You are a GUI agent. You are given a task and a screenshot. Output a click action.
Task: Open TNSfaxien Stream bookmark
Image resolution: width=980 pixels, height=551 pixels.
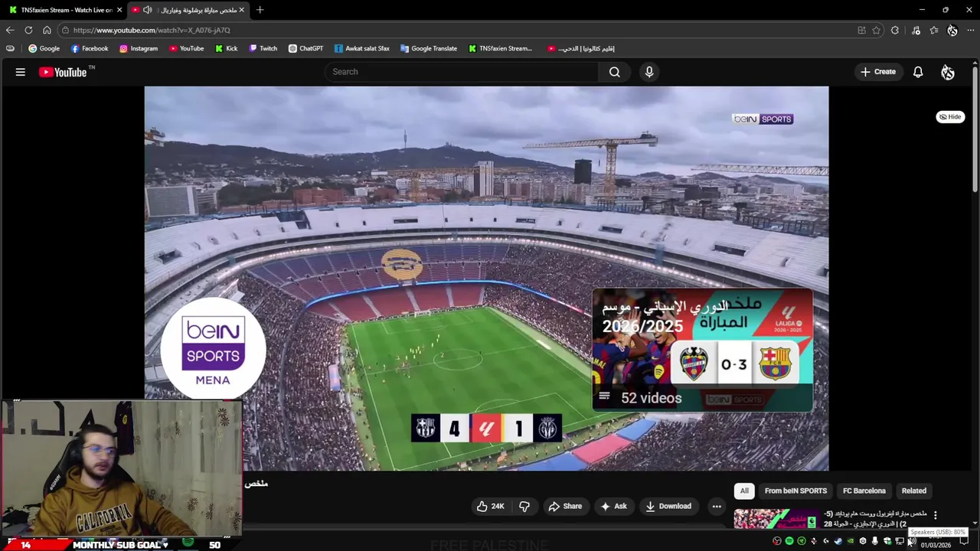click(x=500, y=48)
